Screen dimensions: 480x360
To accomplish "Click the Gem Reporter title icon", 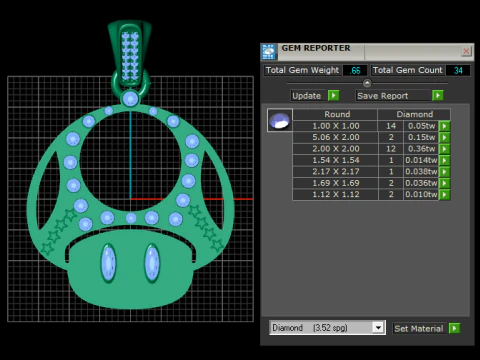I will (x=269, y=52).
